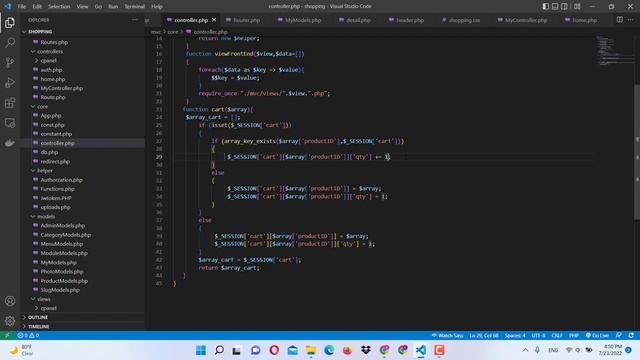Click the Go Live status bar button

click(x=597, y=335)
